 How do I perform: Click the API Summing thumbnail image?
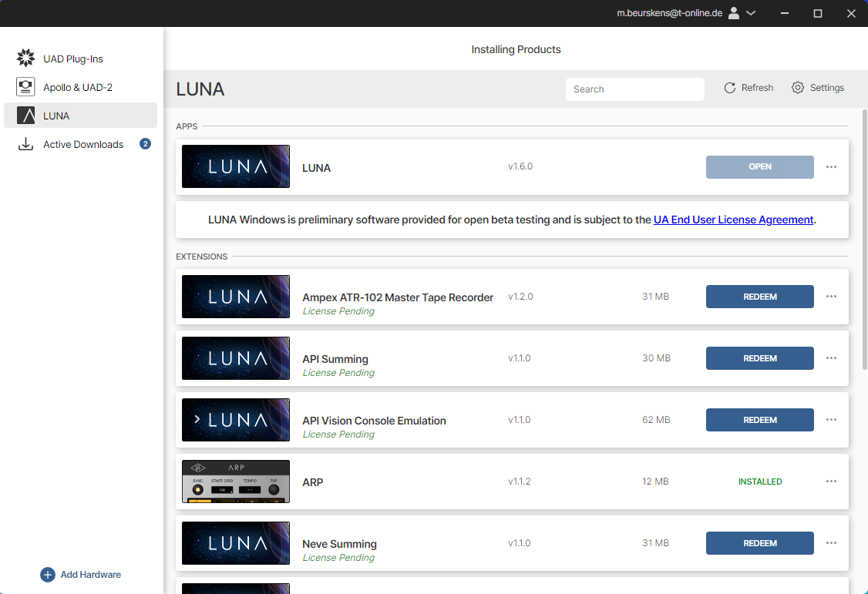[236, 357]
